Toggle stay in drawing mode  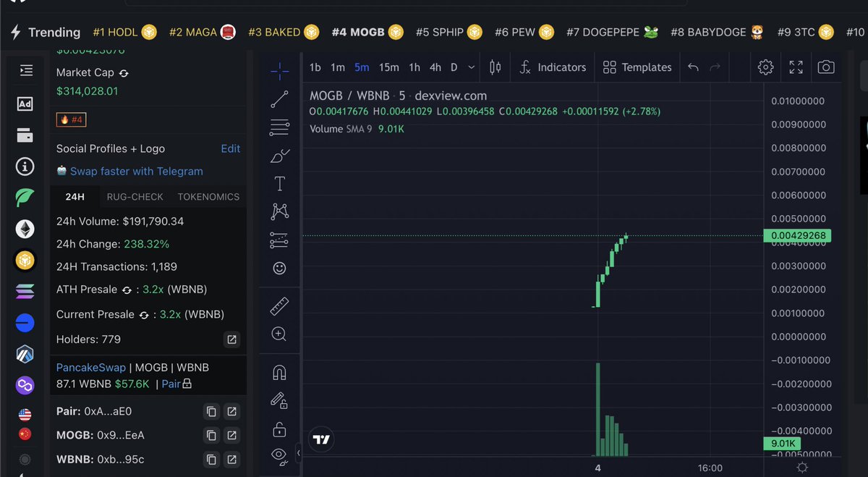point(279,400)
